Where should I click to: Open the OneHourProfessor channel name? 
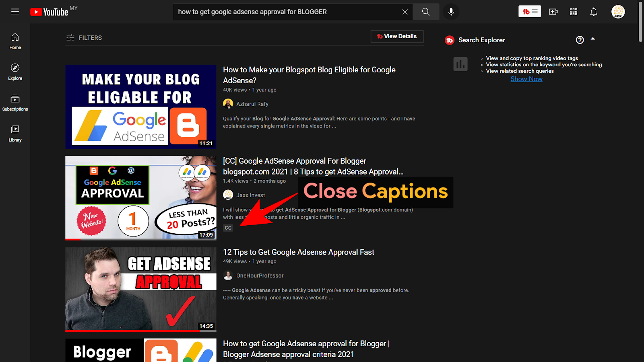pyautogui.click(x=260, y=276)
